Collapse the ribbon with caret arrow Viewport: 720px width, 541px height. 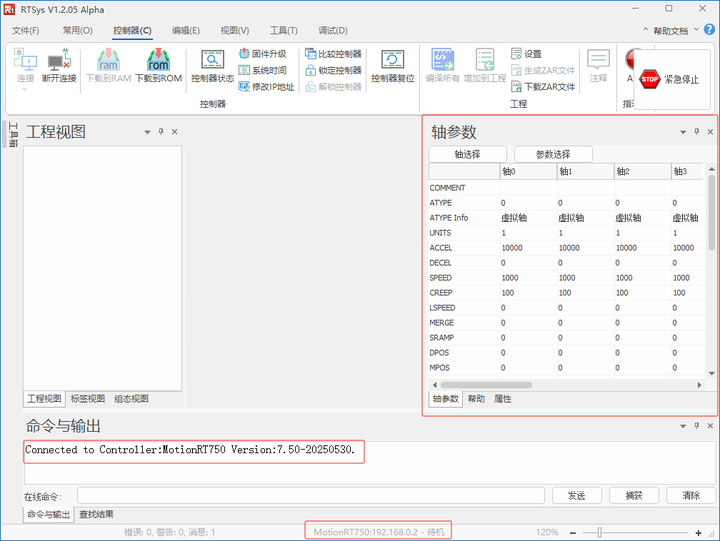click(646, 30)
